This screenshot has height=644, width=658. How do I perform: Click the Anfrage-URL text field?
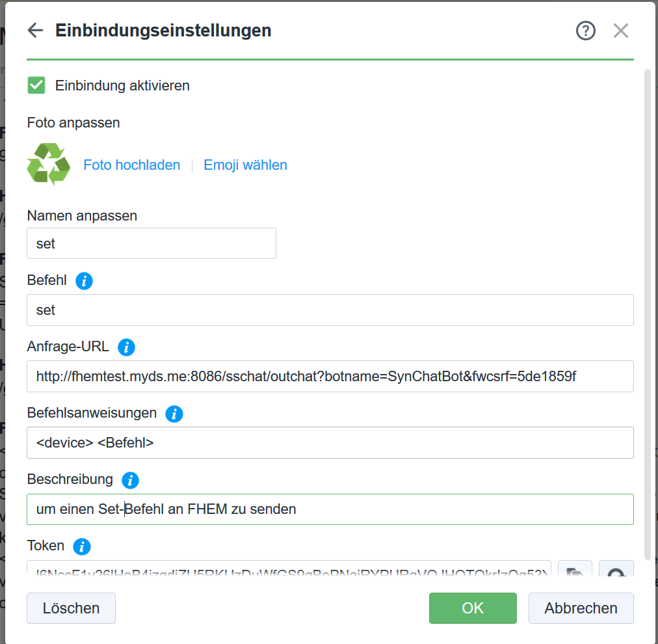330,376
